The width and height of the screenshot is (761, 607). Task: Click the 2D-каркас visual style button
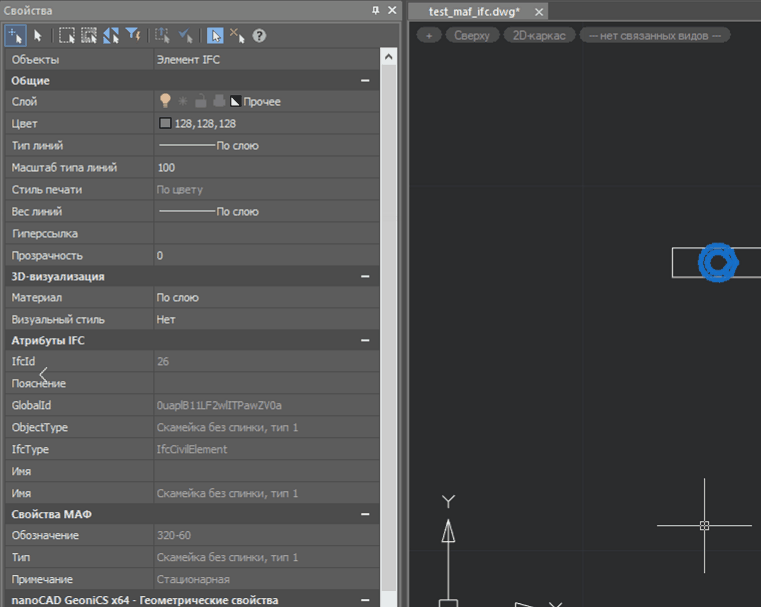[x=539, y=35]
